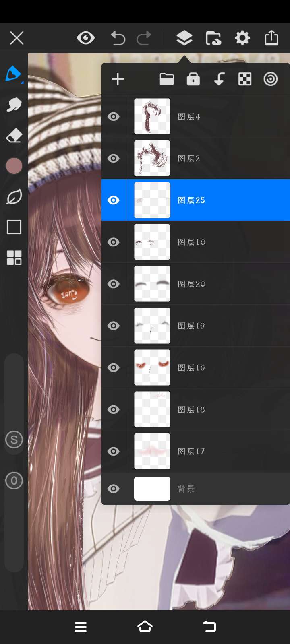The width and height of the screenshot is (290, 644).
Task: Select the 图层18 thumbnail
Action: click(x=152, y=409)
